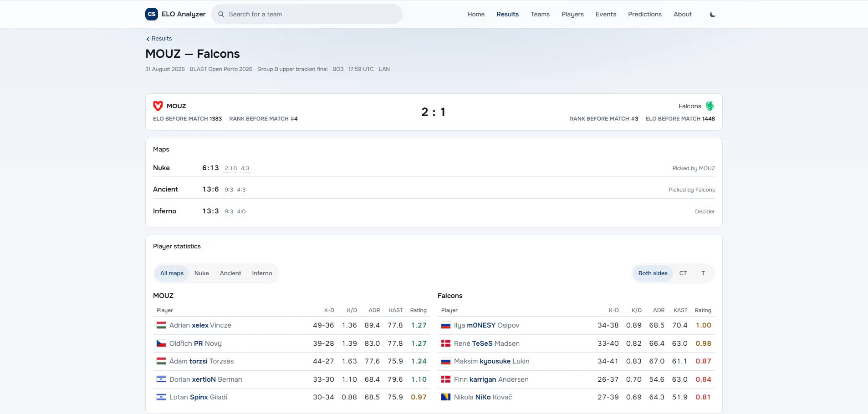This screenshot has height=414, width=868.
Task: Click Picked by Falcons label
Action: (x=692, y=190)
